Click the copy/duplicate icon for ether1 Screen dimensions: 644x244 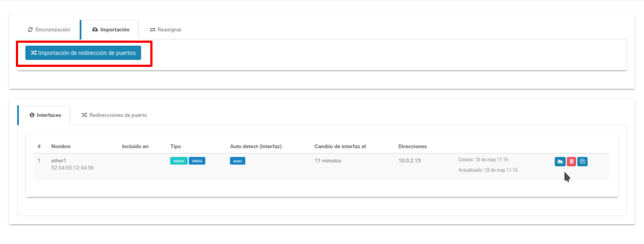coord(582,161)
